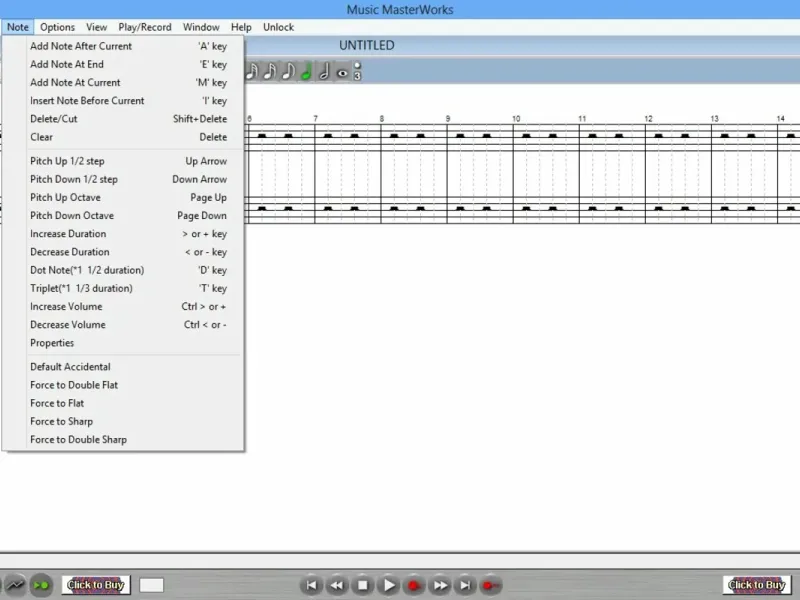Select the Clear menu entry
This screenshot has width=800, height=600.
123,137
